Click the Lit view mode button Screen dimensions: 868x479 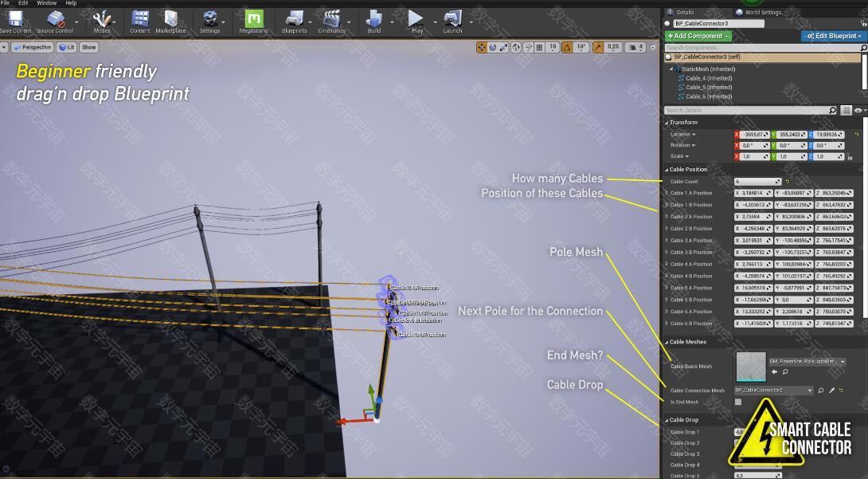[67, 48]
